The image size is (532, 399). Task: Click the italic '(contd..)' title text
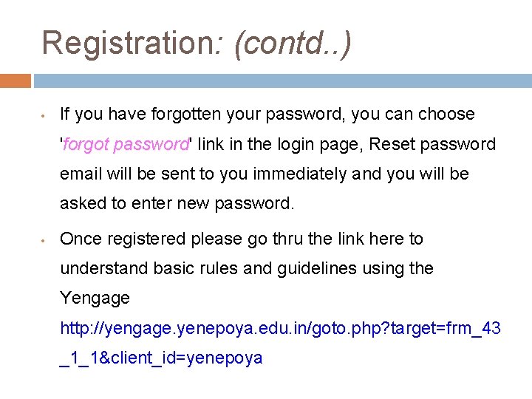click(292, 44)
